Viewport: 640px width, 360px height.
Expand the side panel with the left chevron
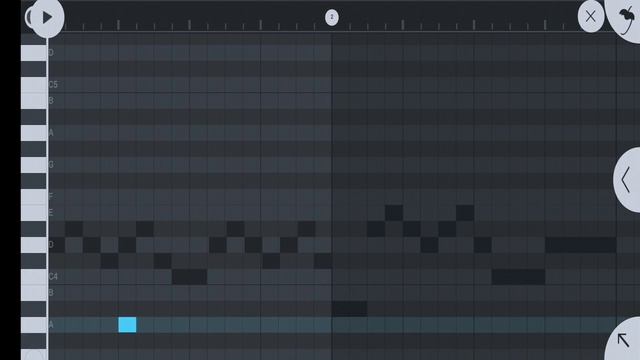coord(627,180)
